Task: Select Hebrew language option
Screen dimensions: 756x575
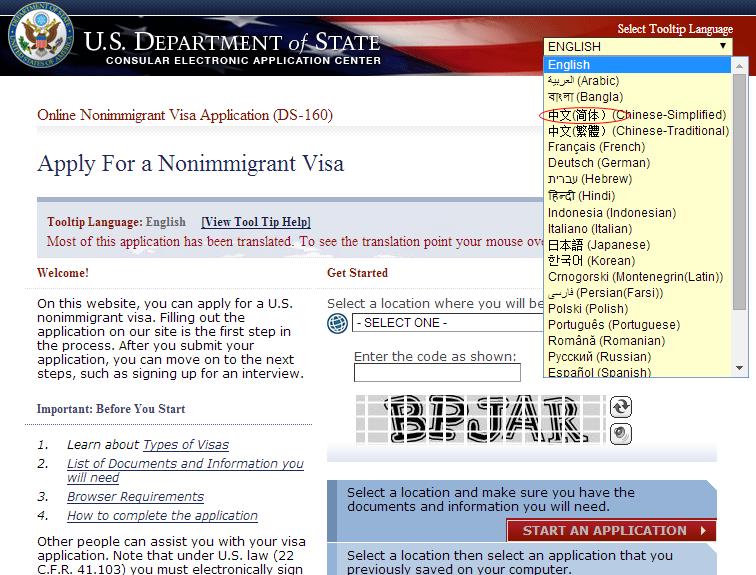Action: point(637,179)
